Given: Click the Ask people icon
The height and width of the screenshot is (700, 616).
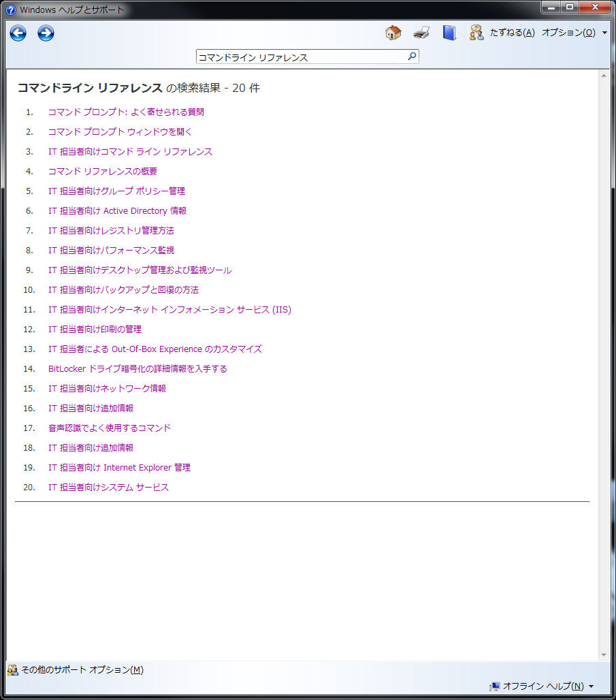Looking at the screenshot, I should [x=476, y=33].
